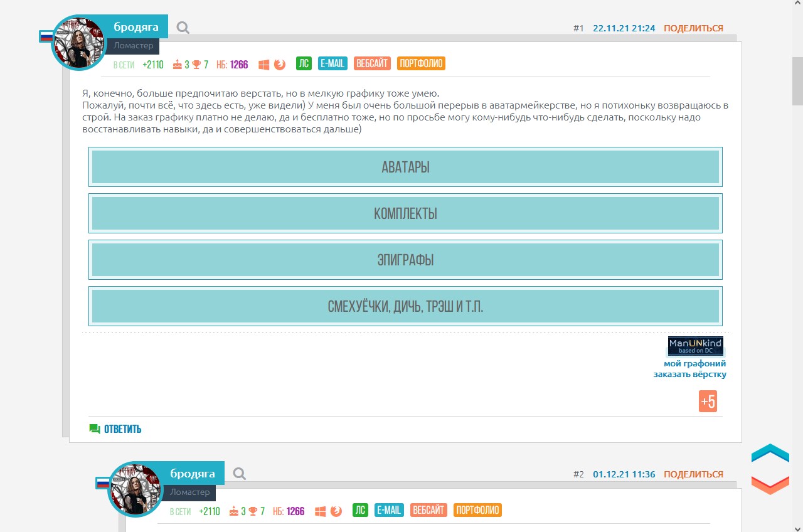Click ПОДЕЛИТЬСЯ on post #2
The width and height of the screenshot is (803, 532).
click(693, 474)
